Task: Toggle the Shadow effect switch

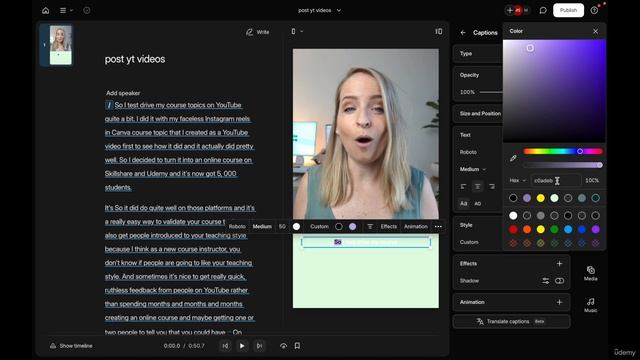Action: point(559,281)
